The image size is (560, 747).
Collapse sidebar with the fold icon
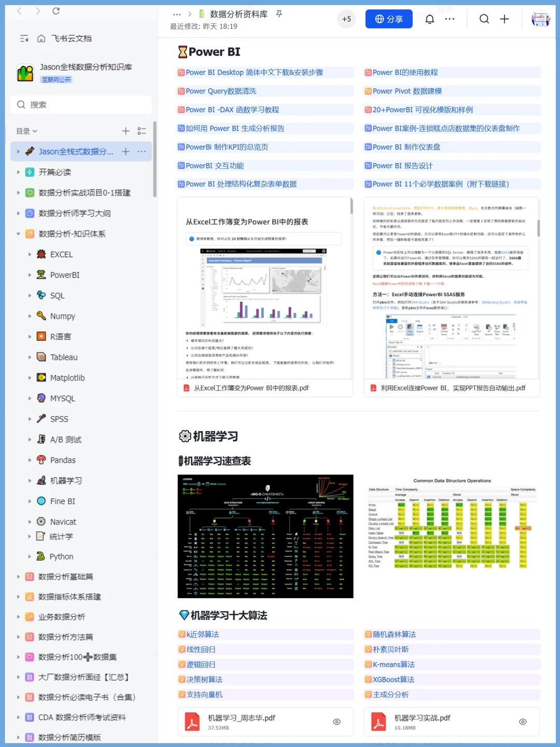24,38
